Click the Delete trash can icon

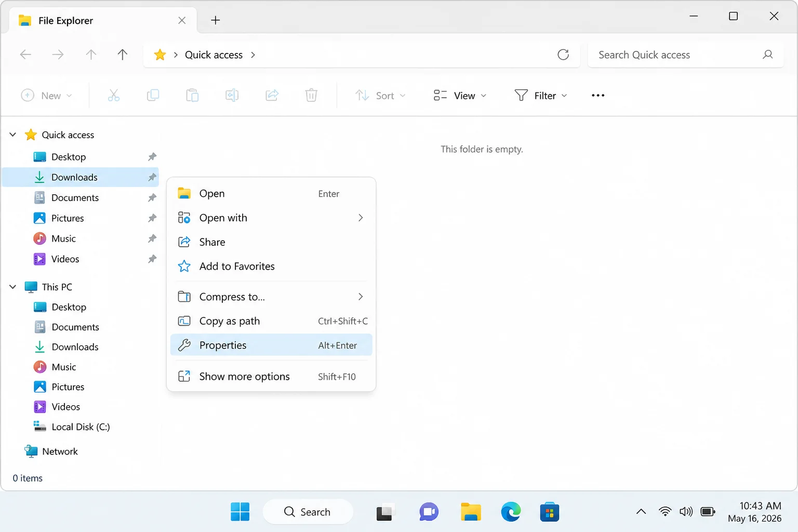point(311,95)
